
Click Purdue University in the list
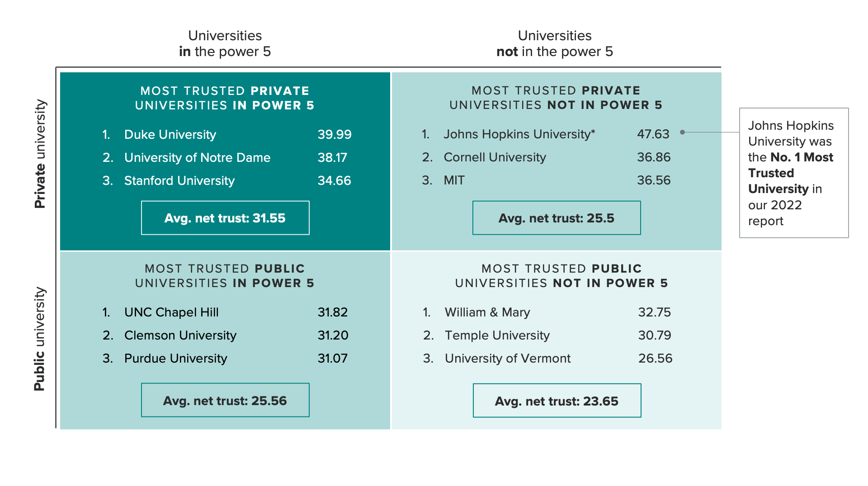point(175,359)
